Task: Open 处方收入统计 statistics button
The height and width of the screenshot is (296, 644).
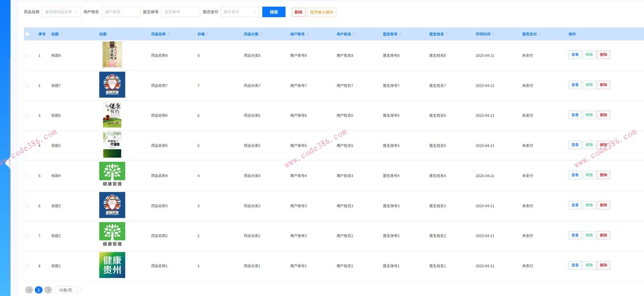Action: pyautogui.click(x=321, y=12)
